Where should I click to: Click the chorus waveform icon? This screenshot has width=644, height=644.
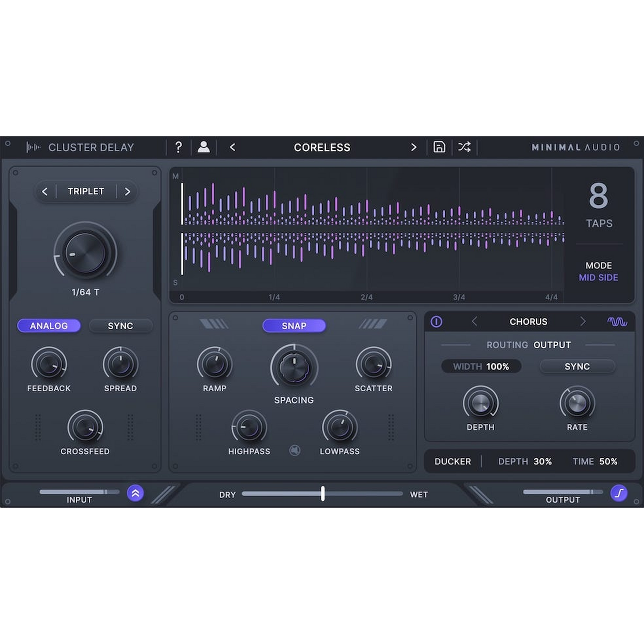pos(617,322)
